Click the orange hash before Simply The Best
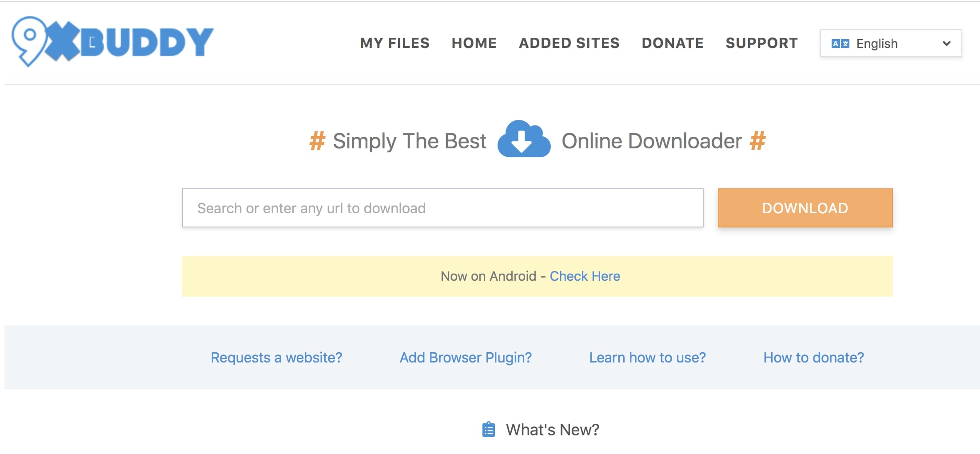The width and height of the screenshot is (980, 454). (x=316, y=141)
